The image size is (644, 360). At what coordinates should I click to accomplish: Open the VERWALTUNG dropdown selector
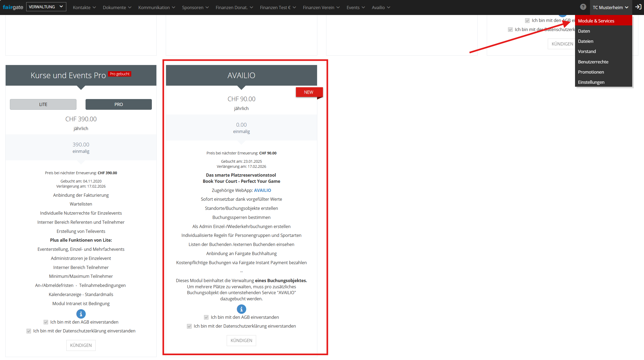[x=46, y=7]
